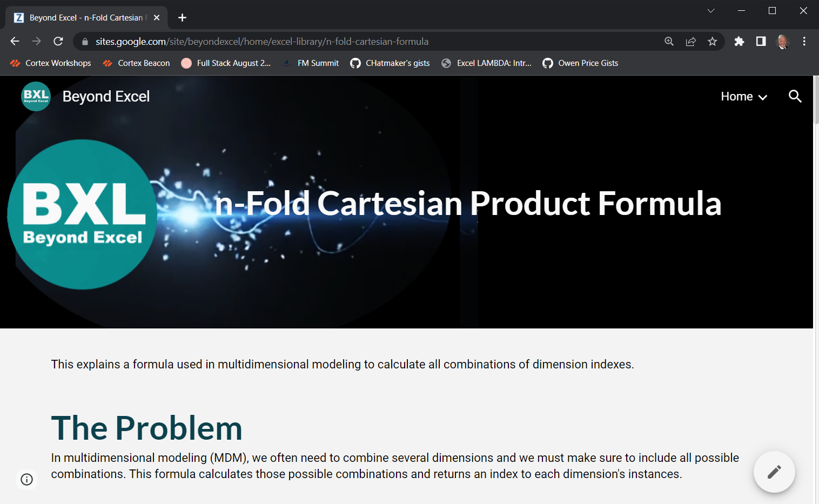The width and height of the screenshot is (819, 504).
Task: Click "The Problem" section heading
Action: 146,428
